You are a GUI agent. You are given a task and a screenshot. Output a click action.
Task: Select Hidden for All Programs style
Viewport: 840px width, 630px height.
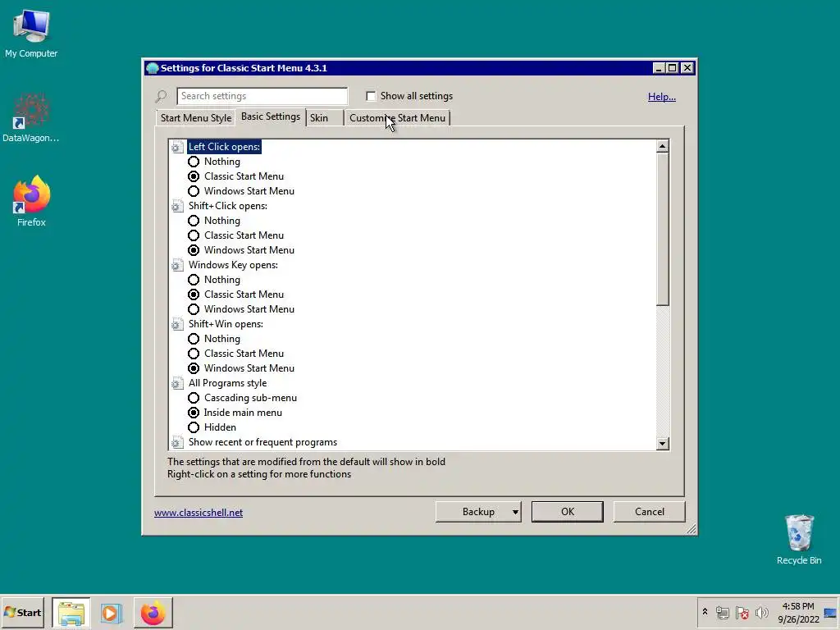click(x=194, y=427)
